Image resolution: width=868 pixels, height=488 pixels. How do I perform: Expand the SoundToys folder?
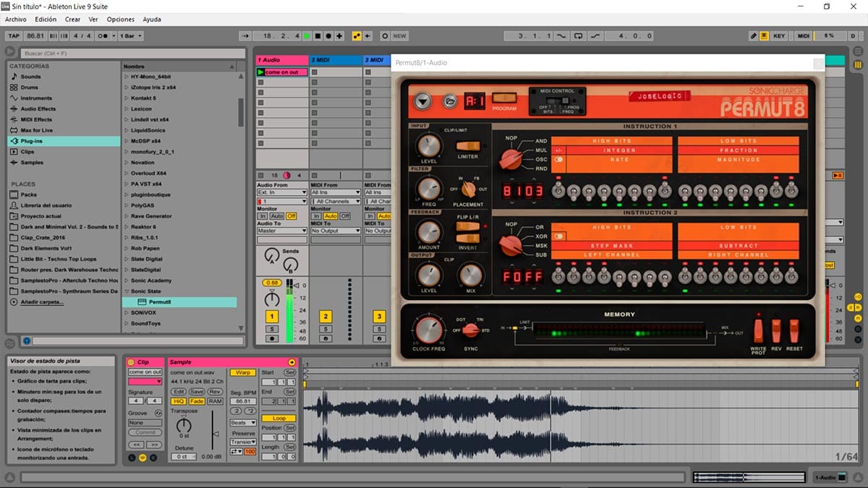[x=126, y=324]
